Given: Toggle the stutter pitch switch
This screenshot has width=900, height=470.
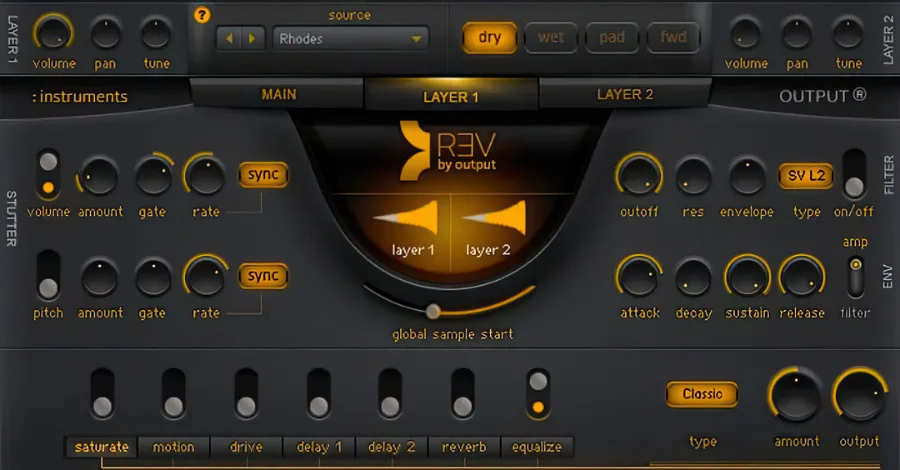Looking at the screenshot, I should pyautogui.click(x=48, y=275).
